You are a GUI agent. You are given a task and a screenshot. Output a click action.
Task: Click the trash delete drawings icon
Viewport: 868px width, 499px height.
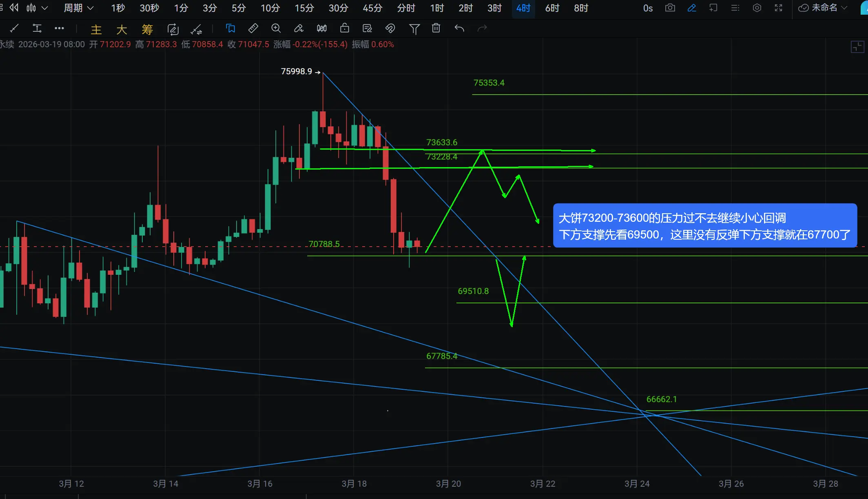[436, 28]
